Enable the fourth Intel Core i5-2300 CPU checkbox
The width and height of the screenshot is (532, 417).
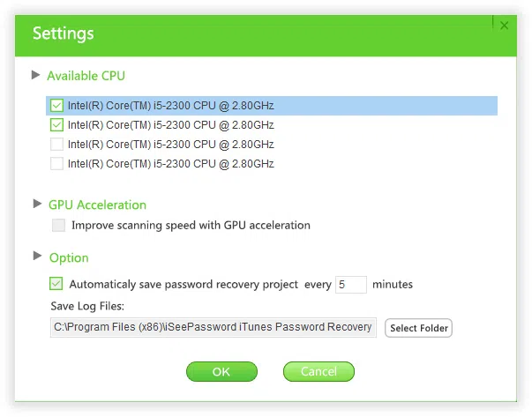[57, 163]
